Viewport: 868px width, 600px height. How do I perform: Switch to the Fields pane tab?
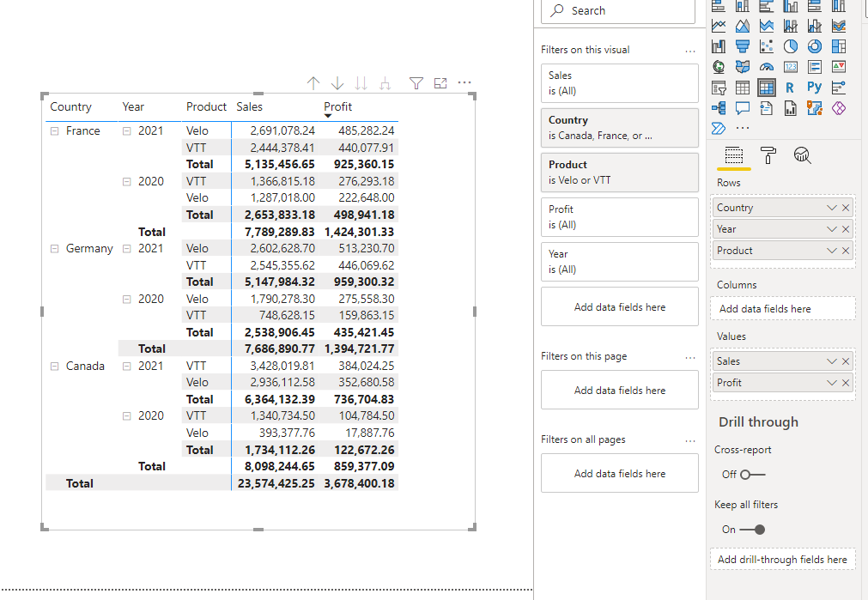point(734,156)
